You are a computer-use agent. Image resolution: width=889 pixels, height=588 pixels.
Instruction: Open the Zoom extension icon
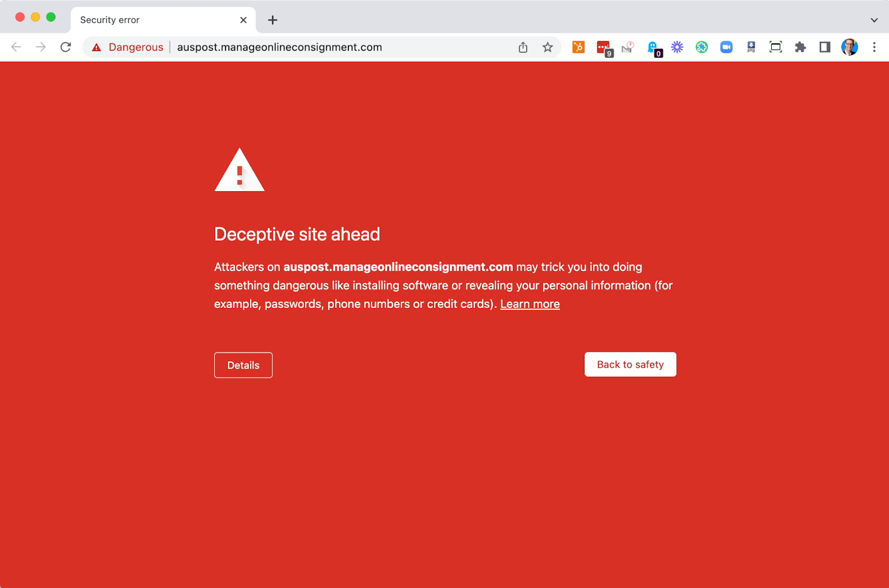pyautogui.click(x=726, y=47)
